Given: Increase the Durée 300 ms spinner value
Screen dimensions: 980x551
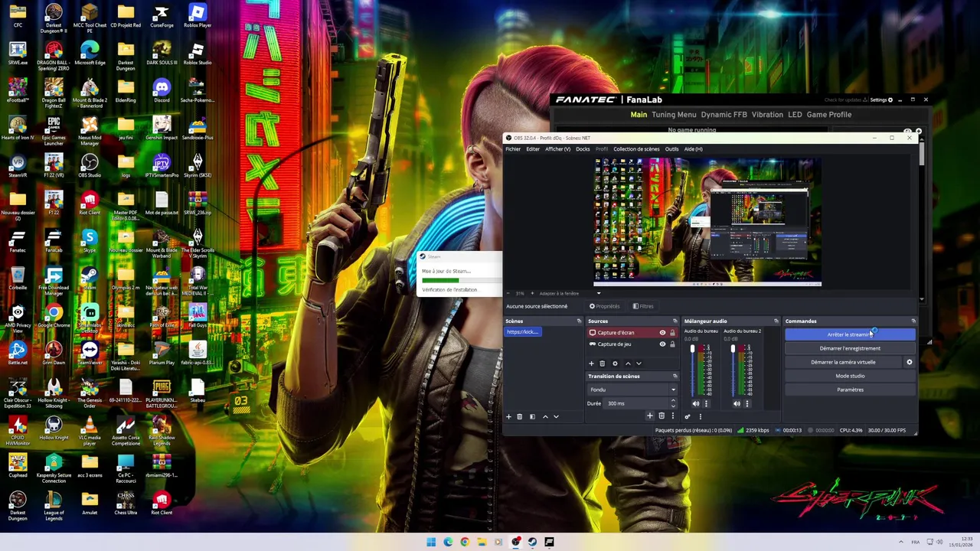Looking at the screenshot, I should [673, 400].
